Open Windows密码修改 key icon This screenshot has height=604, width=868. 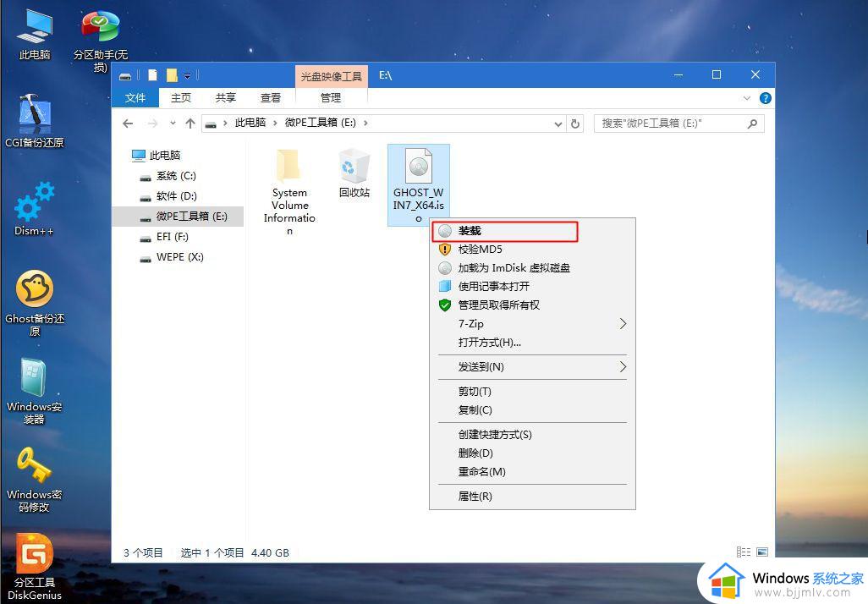point(35,480)
